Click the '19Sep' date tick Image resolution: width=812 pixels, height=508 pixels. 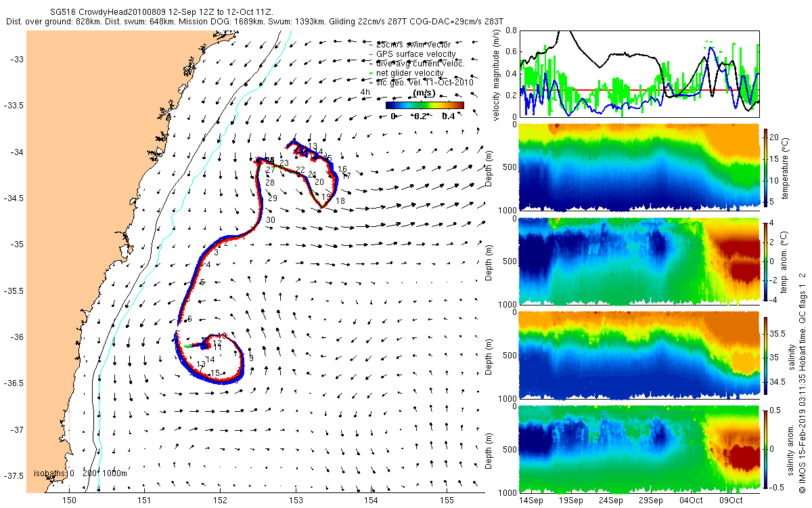[x=570, y=501]
